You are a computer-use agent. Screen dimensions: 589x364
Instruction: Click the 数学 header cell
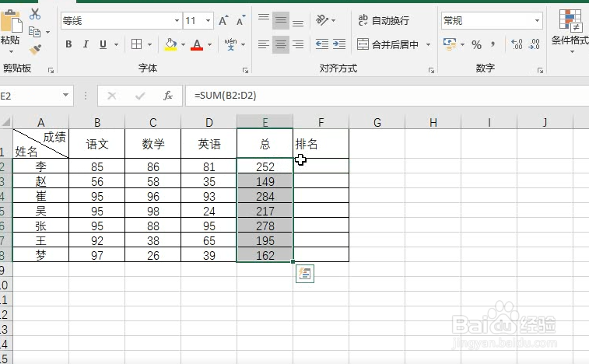point(153,143)
